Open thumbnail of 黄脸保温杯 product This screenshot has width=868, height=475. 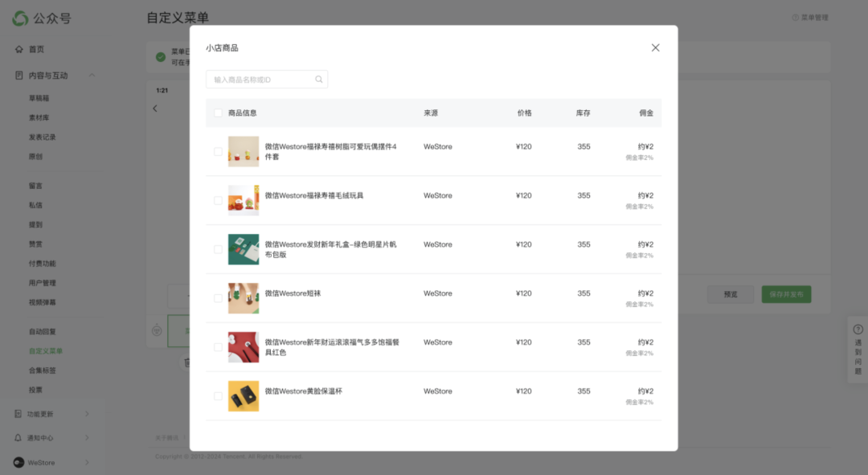244,395
